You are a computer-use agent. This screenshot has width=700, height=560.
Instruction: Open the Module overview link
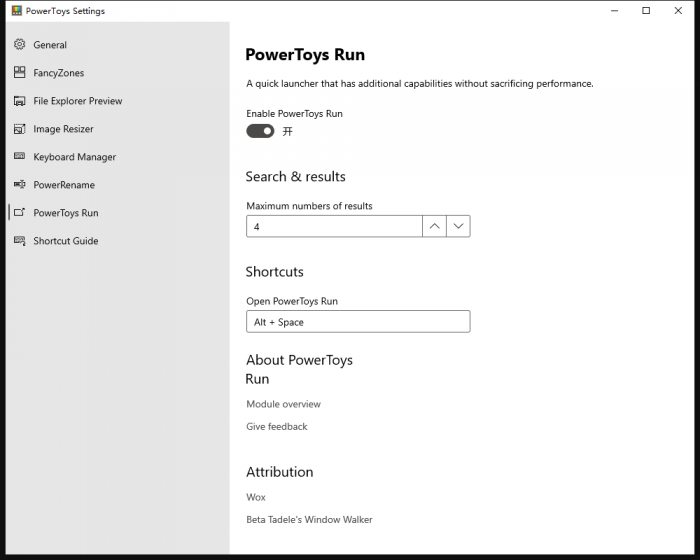[x=283, y=404]
